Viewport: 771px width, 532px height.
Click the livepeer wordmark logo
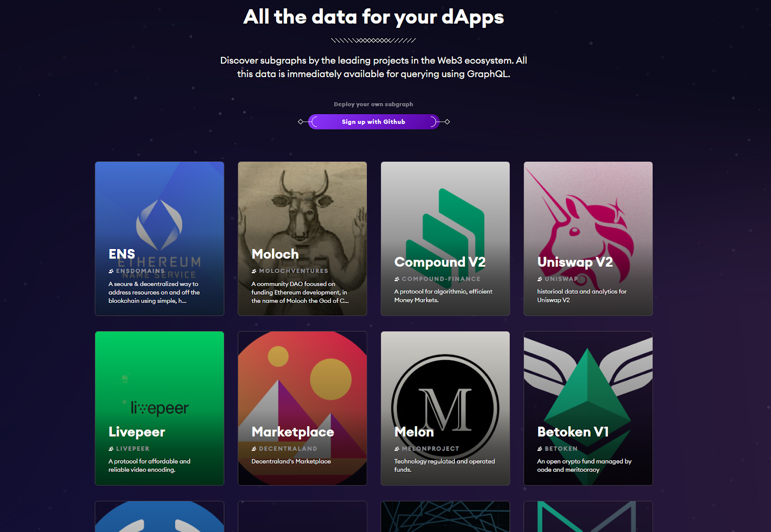tap(160, 408)
